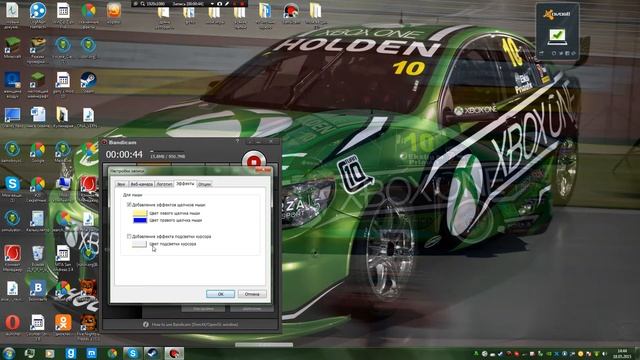Open the Логотип tab
This screenshot has width=640, height=360.
pos(164,184)
